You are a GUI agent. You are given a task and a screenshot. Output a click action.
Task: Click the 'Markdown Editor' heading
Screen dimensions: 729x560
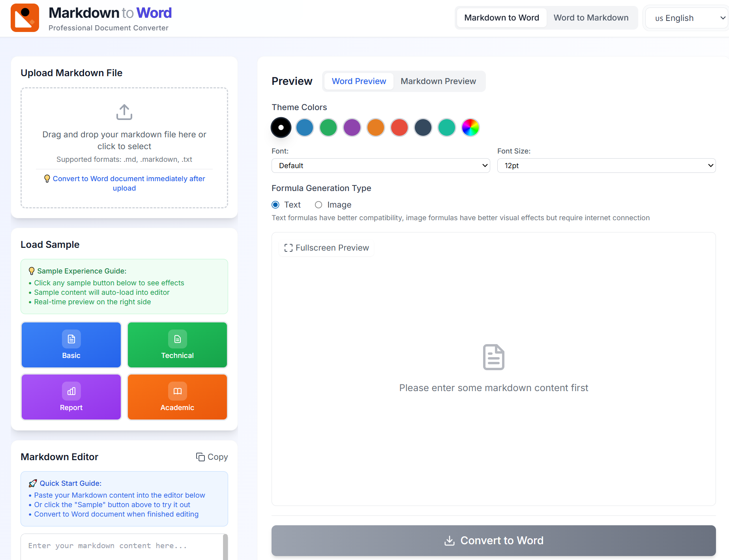[x=60, y=457]
